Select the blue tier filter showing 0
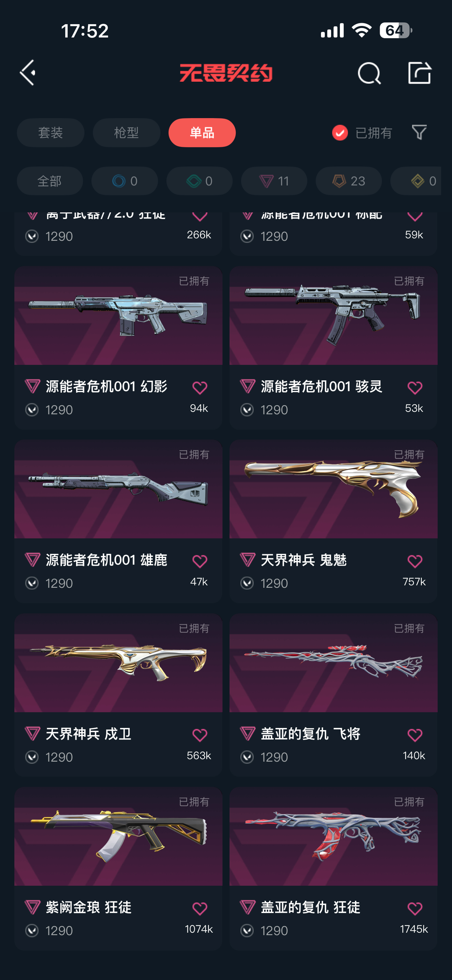The image size is (452, 980). pos(125,181)
